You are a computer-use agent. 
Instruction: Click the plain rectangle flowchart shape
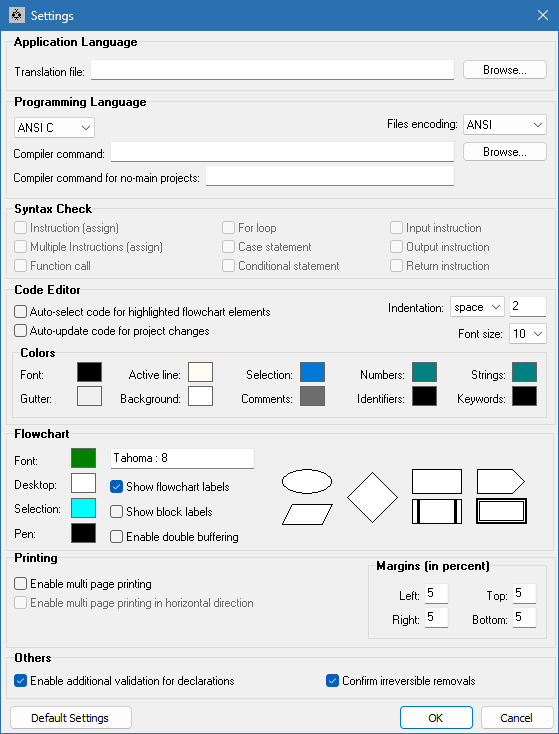437,481
